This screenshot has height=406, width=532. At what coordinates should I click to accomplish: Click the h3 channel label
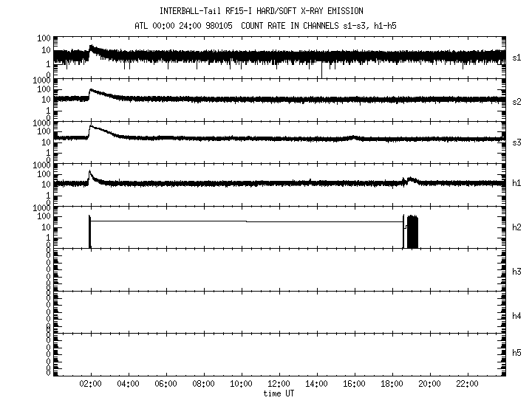point(516,272)
